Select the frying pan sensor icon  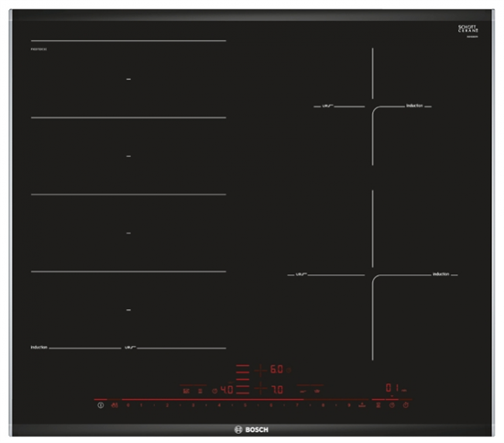pos(302,392)
